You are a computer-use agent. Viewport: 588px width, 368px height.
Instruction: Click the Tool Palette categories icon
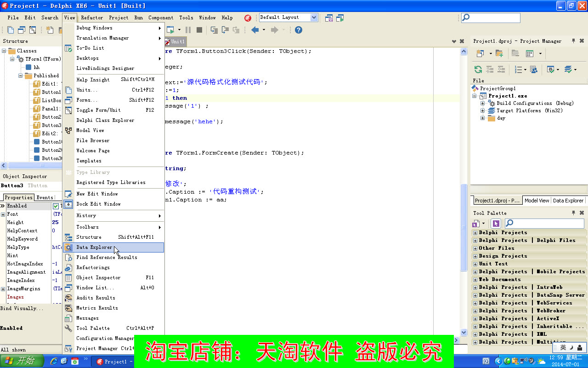point(476,224)
